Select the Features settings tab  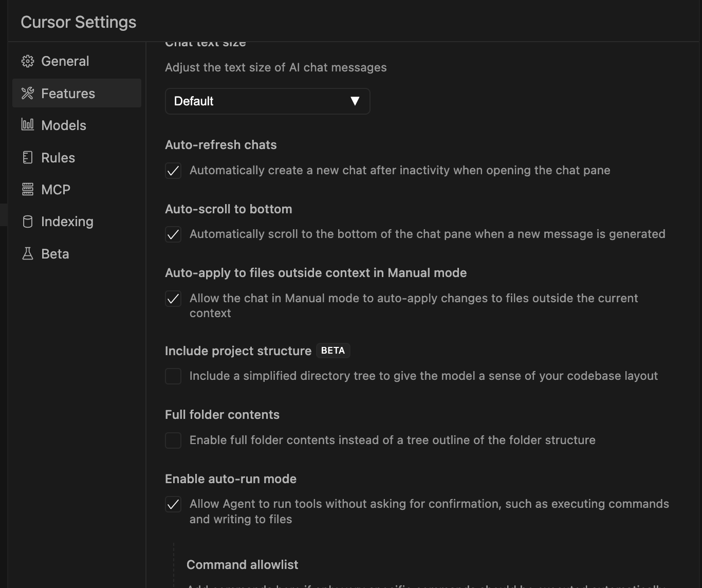coord(77,93)
